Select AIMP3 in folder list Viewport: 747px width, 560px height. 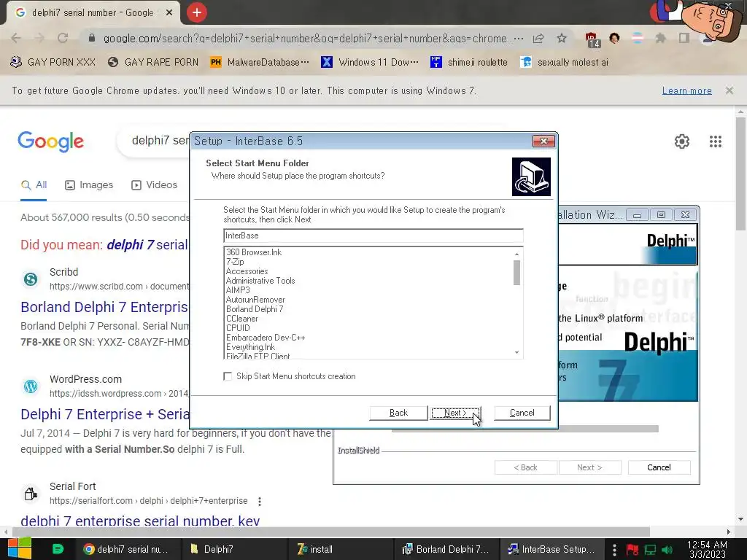pos(238,290)
